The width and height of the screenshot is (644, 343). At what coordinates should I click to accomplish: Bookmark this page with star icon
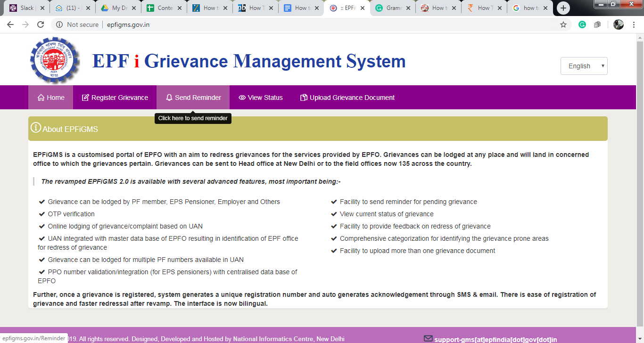point(563,24)
